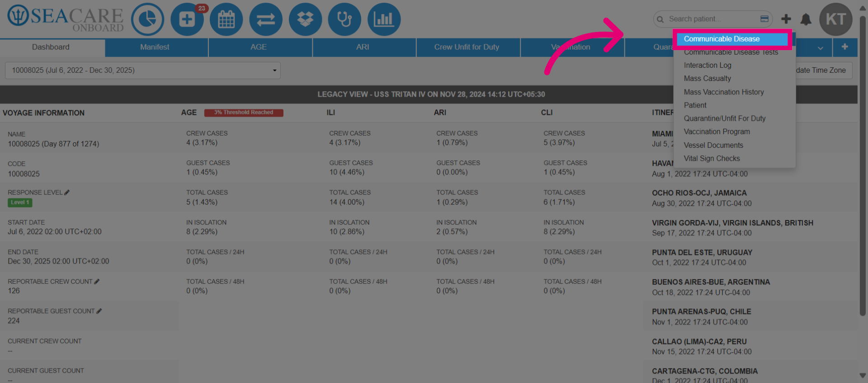Select Communicable Disease menu item
Viewport: 868px width, 383px height.
(732, 39)
